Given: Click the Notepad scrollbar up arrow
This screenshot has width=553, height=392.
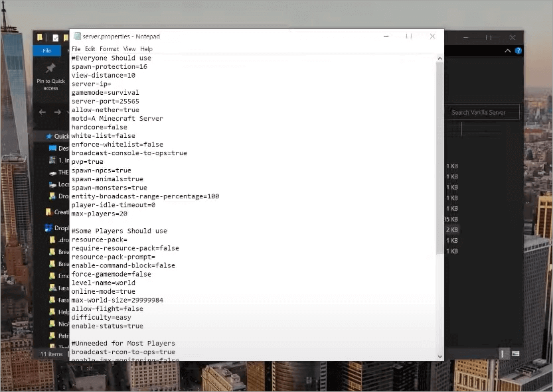Looking at the screenshot, I should pyautogui.click(x=439, y=58).
